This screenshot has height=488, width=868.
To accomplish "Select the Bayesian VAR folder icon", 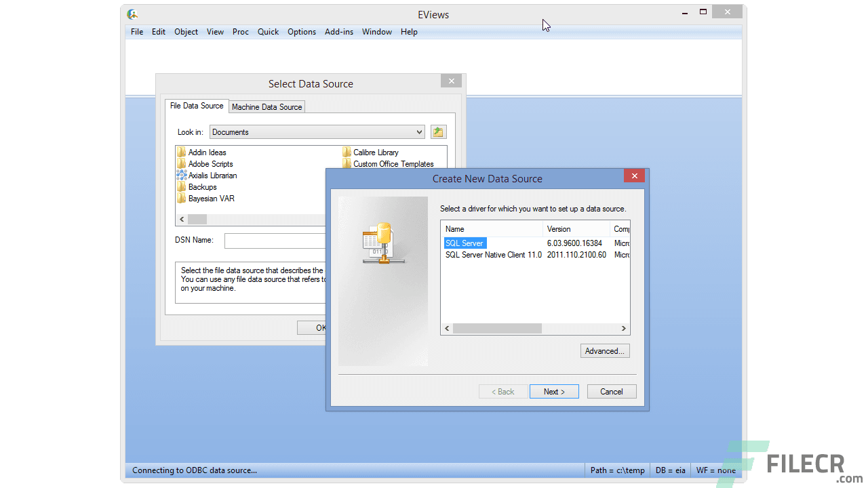I will 181,199.
